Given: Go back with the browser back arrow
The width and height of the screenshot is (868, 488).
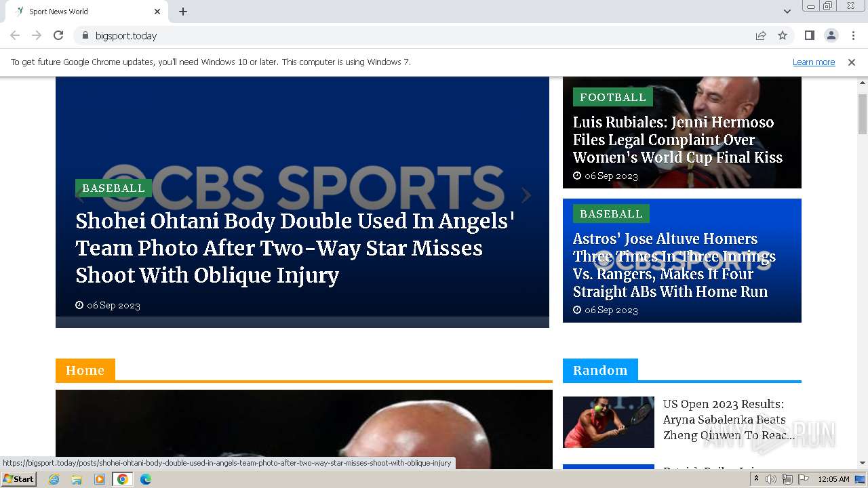Looking at the screenshot, I should tap(15, 35).
